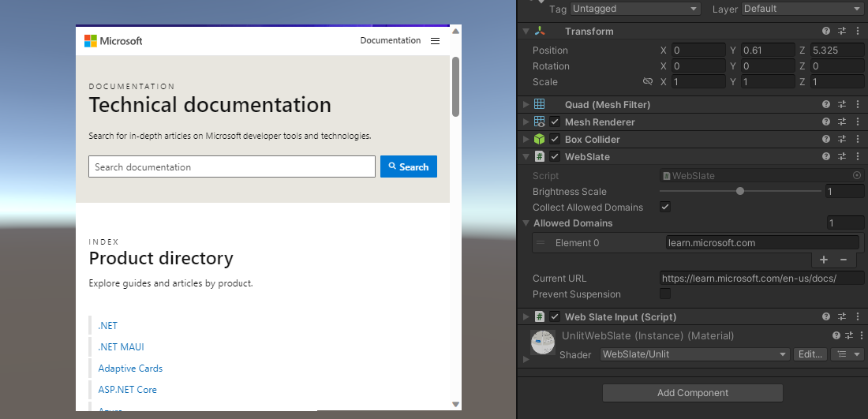The width and height of the screenshot is (868, 419).
Task: Click the Documentation header link
Action: pos(391,40)
